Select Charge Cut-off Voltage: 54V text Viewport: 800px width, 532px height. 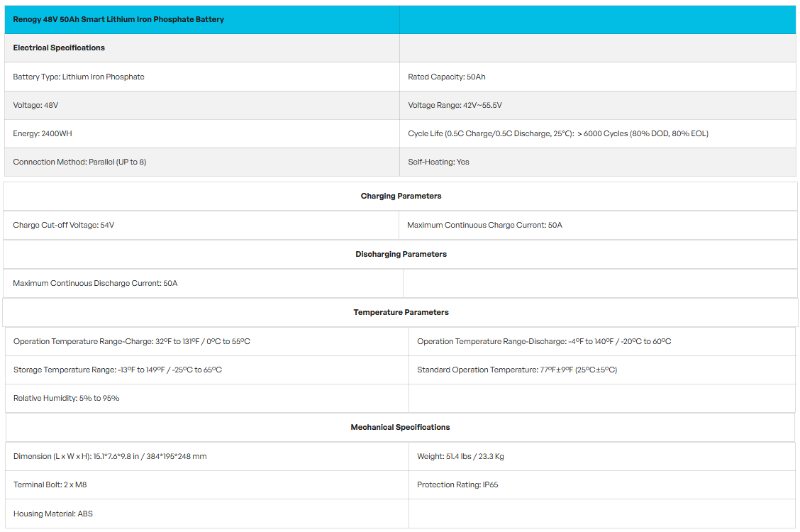64,226
